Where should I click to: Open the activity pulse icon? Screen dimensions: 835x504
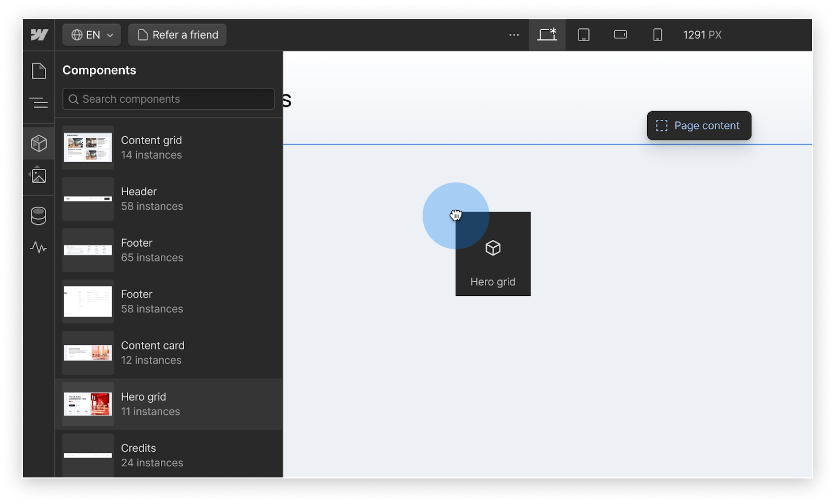[x=39, y=247]
